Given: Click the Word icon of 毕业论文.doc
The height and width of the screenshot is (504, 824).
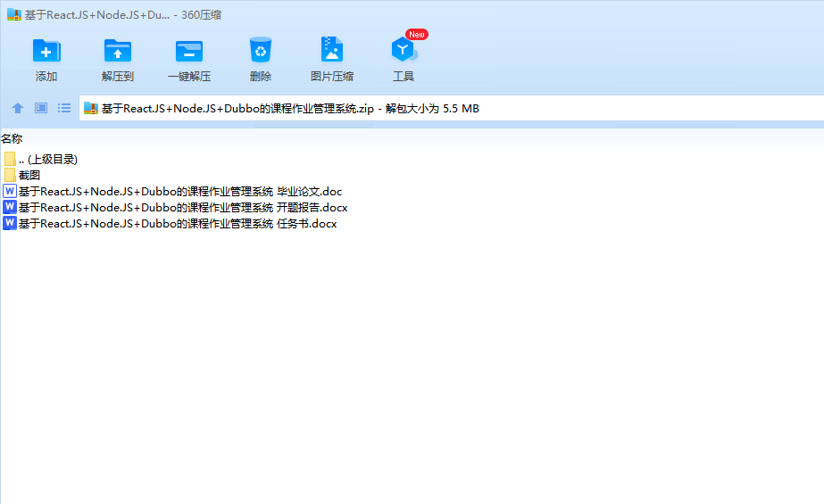Looking at the screenshot, I should click(x=10, y=191).
